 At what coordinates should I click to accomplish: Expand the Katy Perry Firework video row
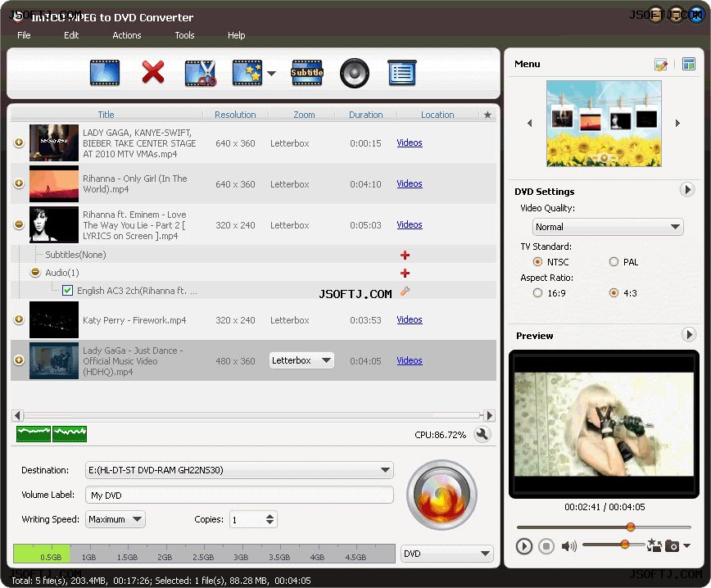pyautogui.click(x=19, y=319)
